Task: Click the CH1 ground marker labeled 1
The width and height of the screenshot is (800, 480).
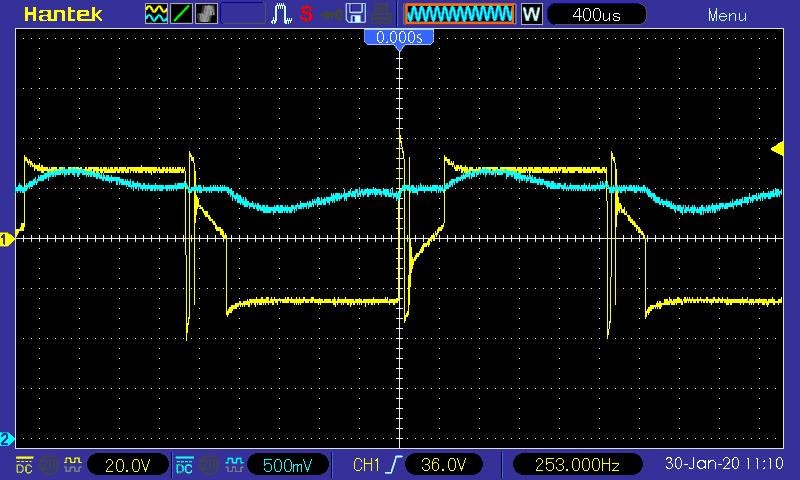Action: (x=6, y=239)
